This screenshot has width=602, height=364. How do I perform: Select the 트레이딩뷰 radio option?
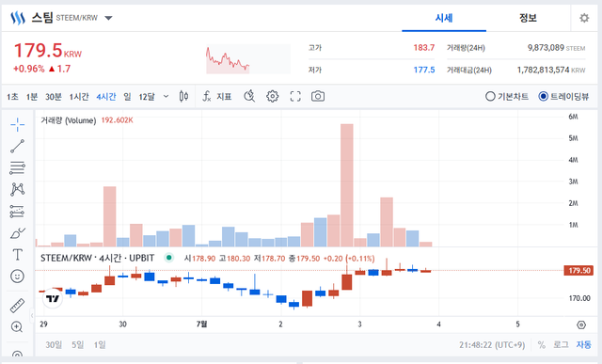click(x=563, y=96)
